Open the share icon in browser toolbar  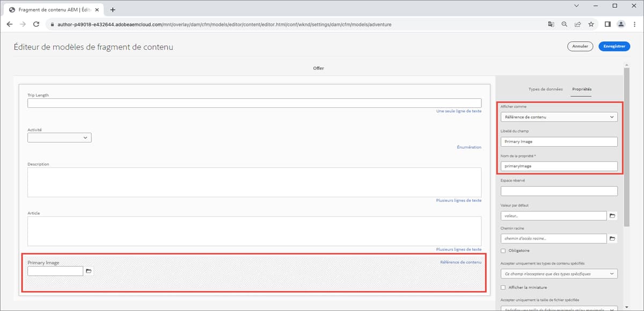point(577,24)
